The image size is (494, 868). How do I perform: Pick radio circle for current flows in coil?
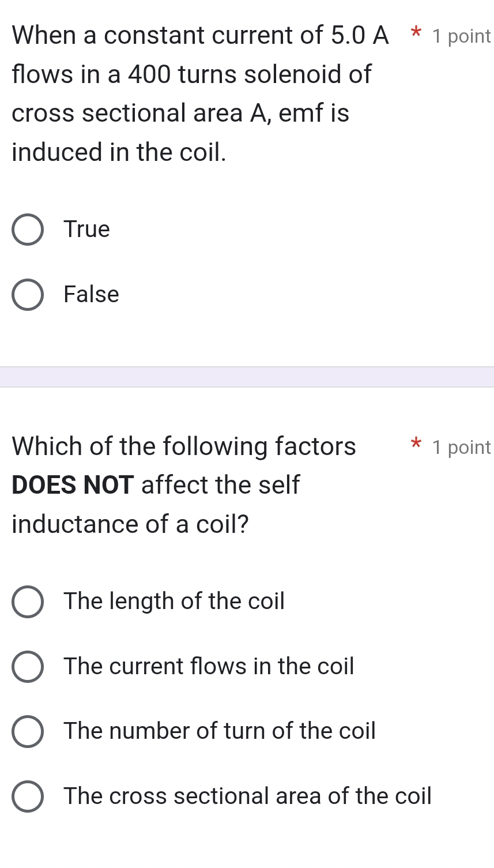tap(27, 667)
